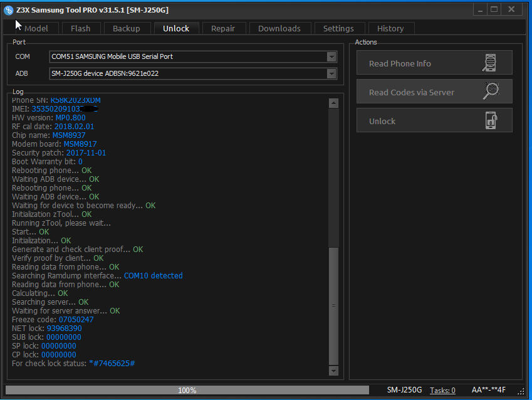
Task: Open the Settings tab
Action: click(338, 28)
